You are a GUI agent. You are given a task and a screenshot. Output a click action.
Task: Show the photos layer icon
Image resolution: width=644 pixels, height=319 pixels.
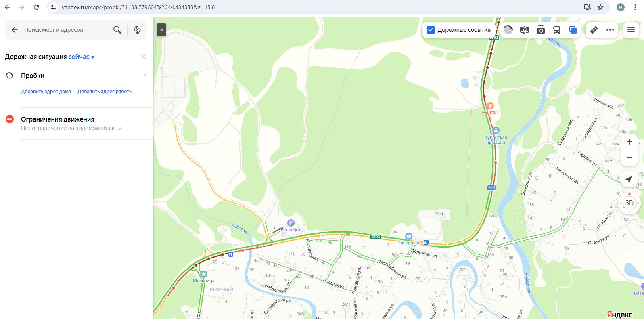(541, 30)
